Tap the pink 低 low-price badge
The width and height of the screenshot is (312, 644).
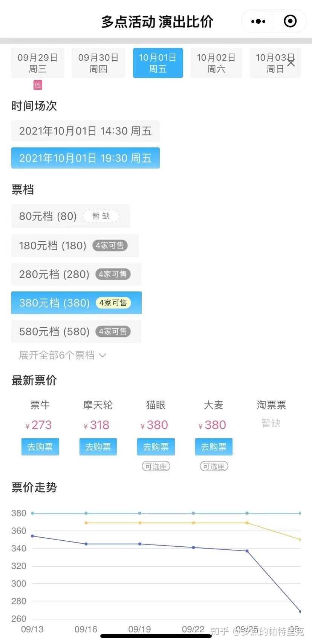pos(38,85)
